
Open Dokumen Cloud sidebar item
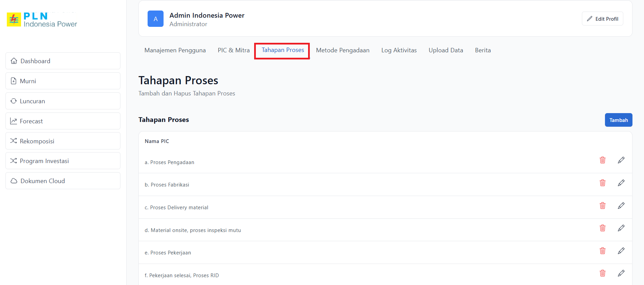point(63,181)
